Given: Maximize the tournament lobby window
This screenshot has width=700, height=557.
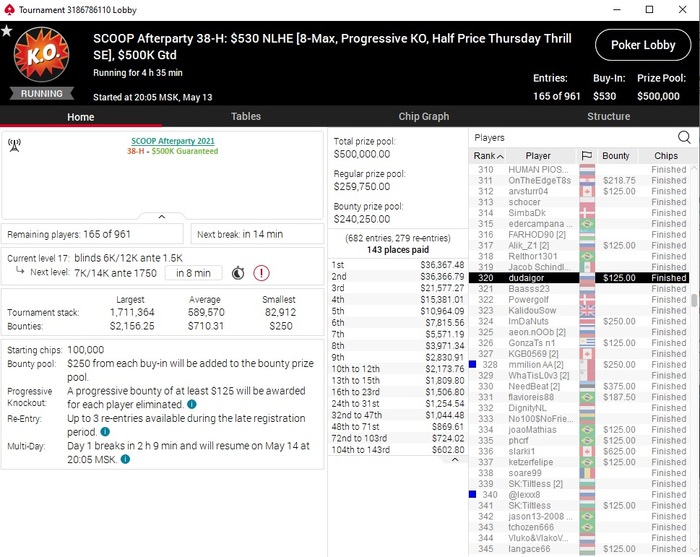Looking at the screenshot, I should (x=650, y=9).
